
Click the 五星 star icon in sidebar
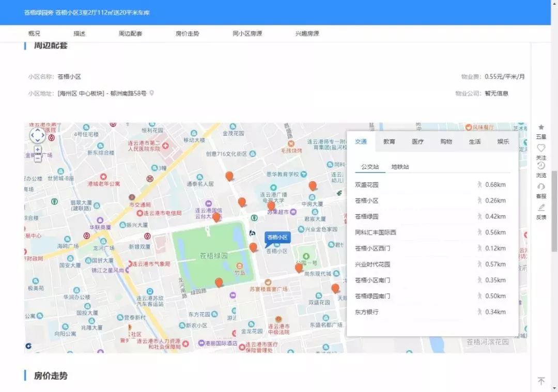point(541,128)
